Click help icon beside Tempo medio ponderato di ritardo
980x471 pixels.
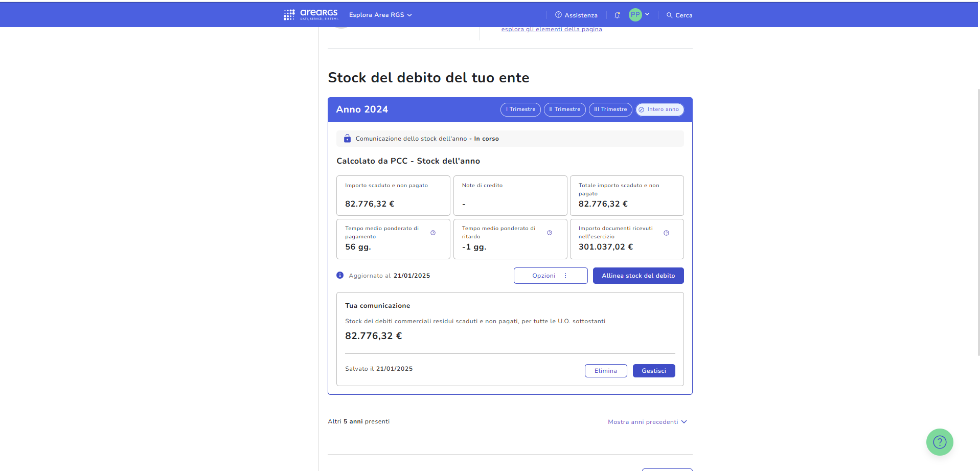coord(550,233)
